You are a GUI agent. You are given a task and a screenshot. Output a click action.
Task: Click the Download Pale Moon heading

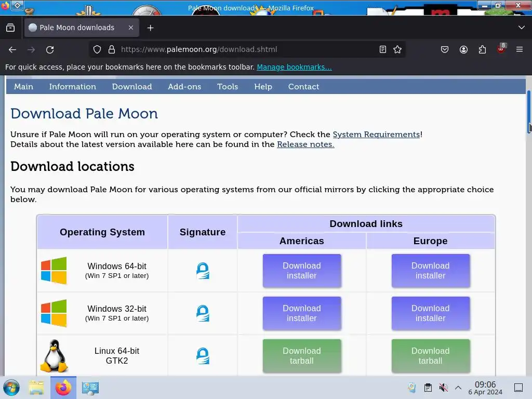(84, 114)
